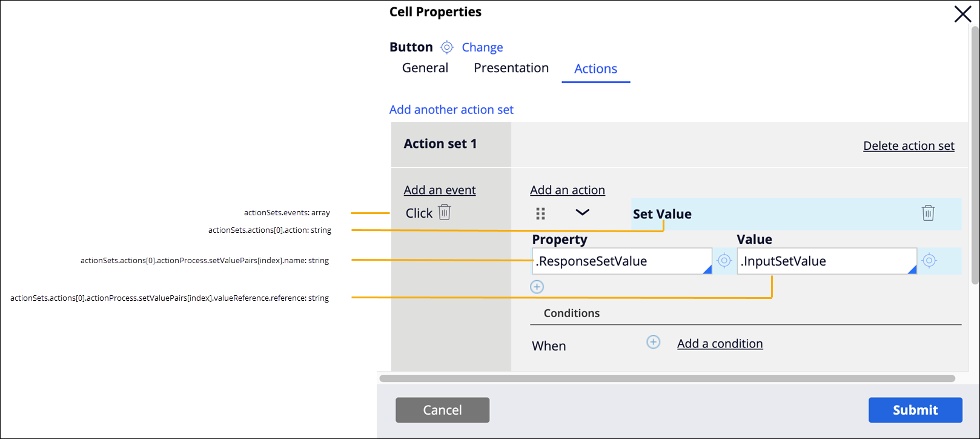Switch to the Presentation tab
Screen dimensions: 980x439
point(511,68)
